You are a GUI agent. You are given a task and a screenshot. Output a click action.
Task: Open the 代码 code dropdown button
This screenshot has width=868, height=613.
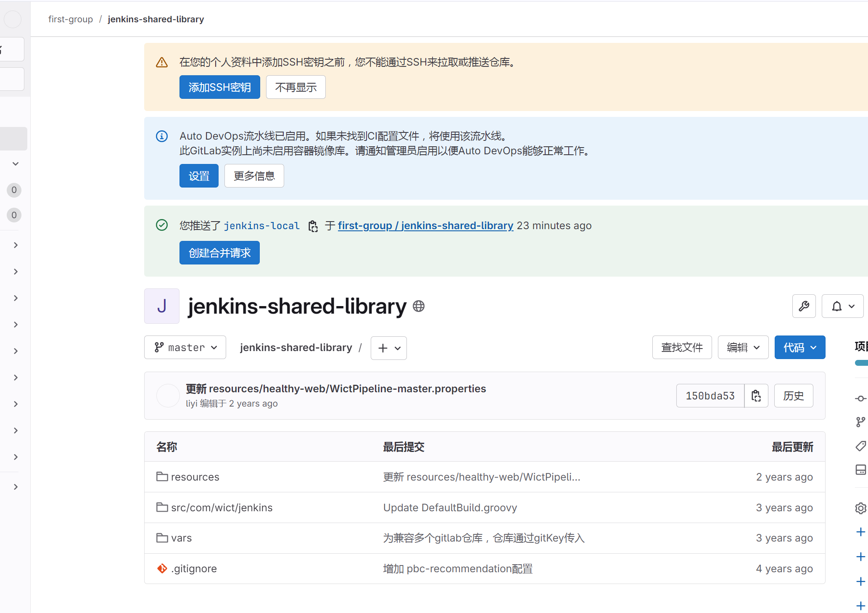799,347
